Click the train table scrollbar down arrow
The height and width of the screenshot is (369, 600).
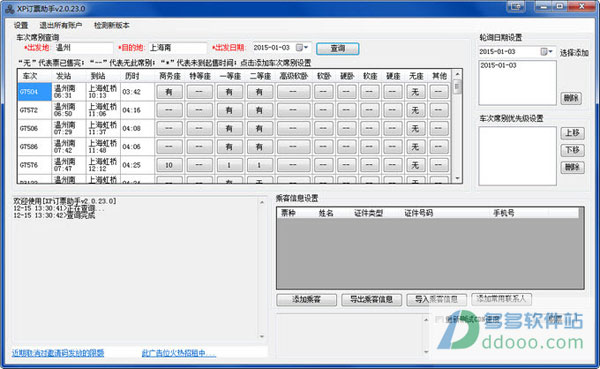[457, 178]
